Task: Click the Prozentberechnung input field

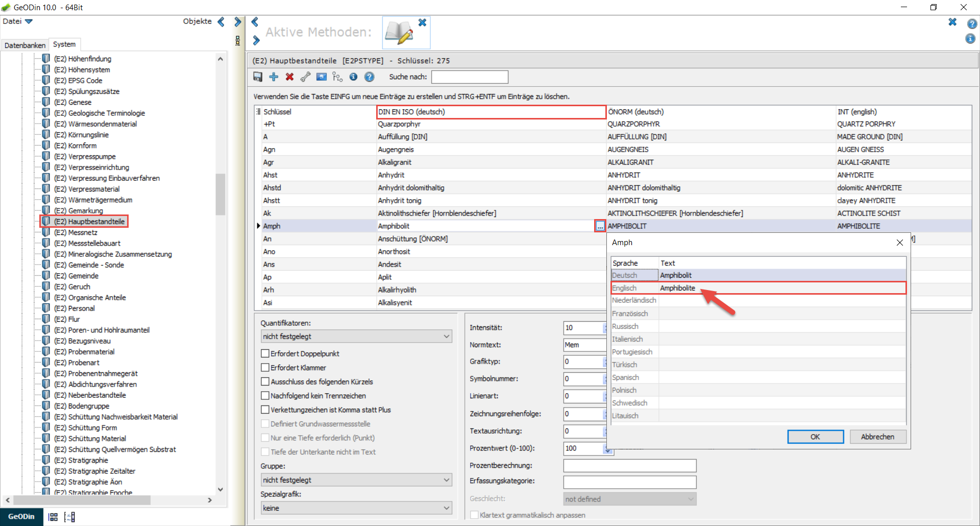Action: coord(629,466)
